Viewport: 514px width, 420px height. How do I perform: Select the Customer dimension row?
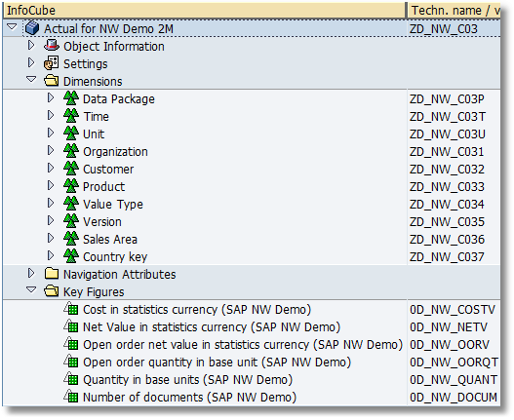tap(252, 169)
